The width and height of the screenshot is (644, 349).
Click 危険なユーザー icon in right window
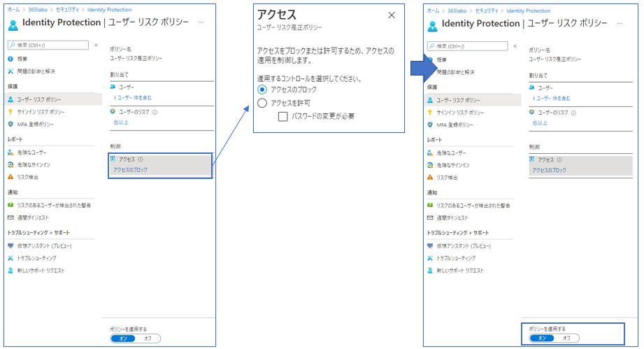click(x=430, y=152)
